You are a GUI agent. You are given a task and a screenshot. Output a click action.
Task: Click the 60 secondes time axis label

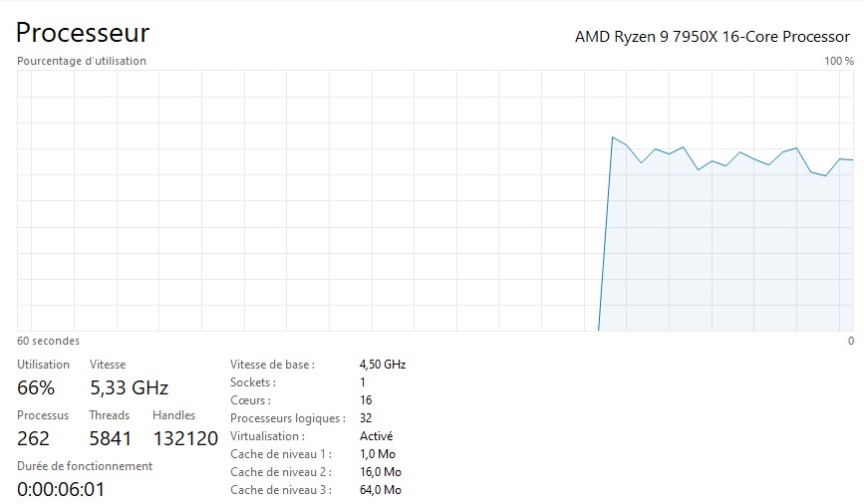click(x=49, y=341)
